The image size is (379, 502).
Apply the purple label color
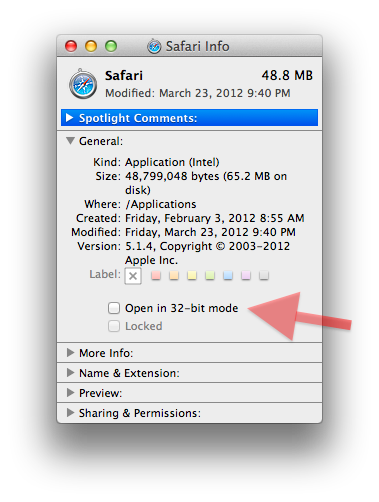pos(246,275)
